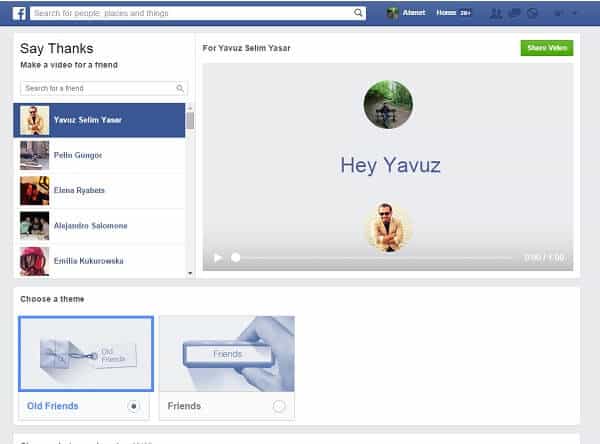Screen dimensions: 600x444
Task: Open the messages icon in top bar
Action: (x=514, y=14)
